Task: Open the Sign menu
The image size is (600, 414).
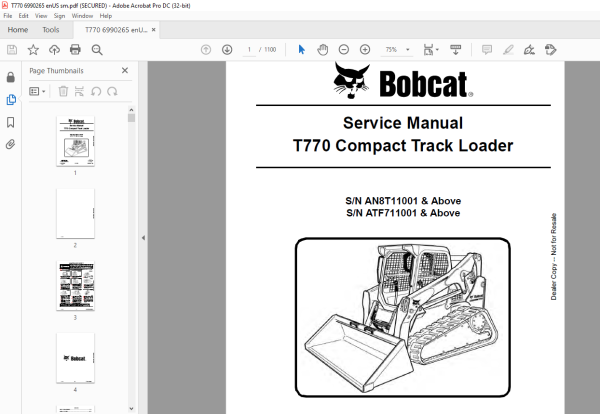Action: pyautogui.click(x=59, y=16)
